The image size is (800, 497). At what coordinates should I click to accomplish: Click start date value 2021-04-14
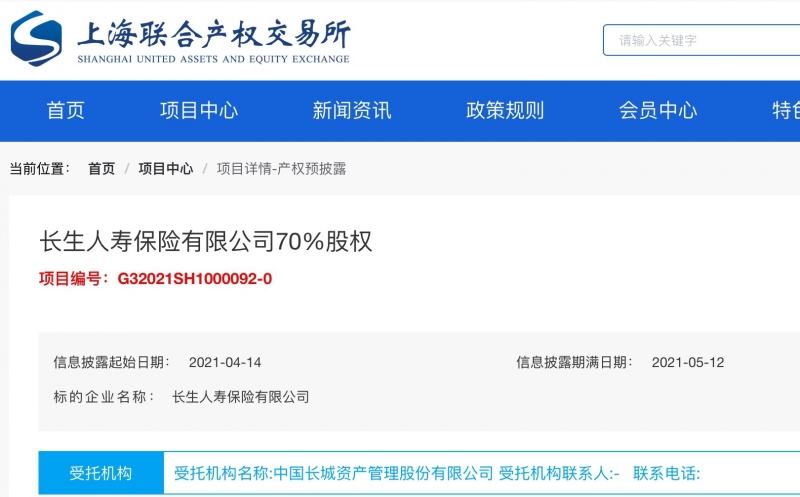point(225,362)
